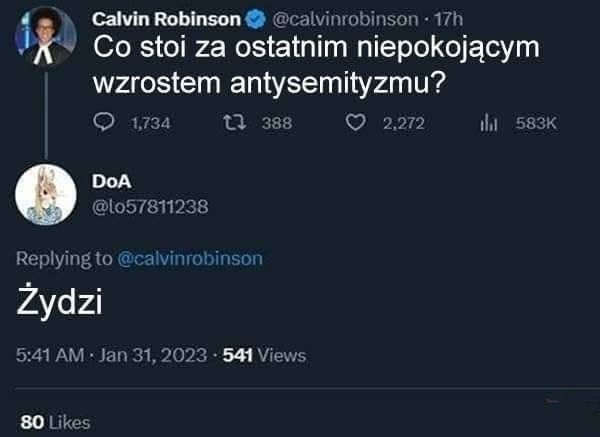This screenshot has height=437, width=600.
Task: Click the 5:41 AM · Jan 31, 2023 timestamp
Action: point(113,355)
